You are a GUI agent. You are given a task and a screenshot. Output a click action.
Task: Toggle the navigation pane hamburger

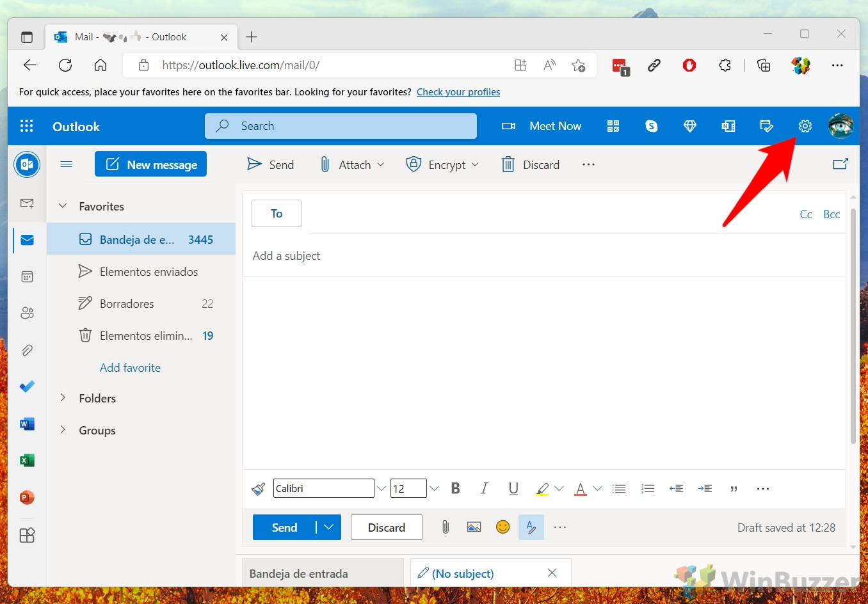[x=66, y=164]
